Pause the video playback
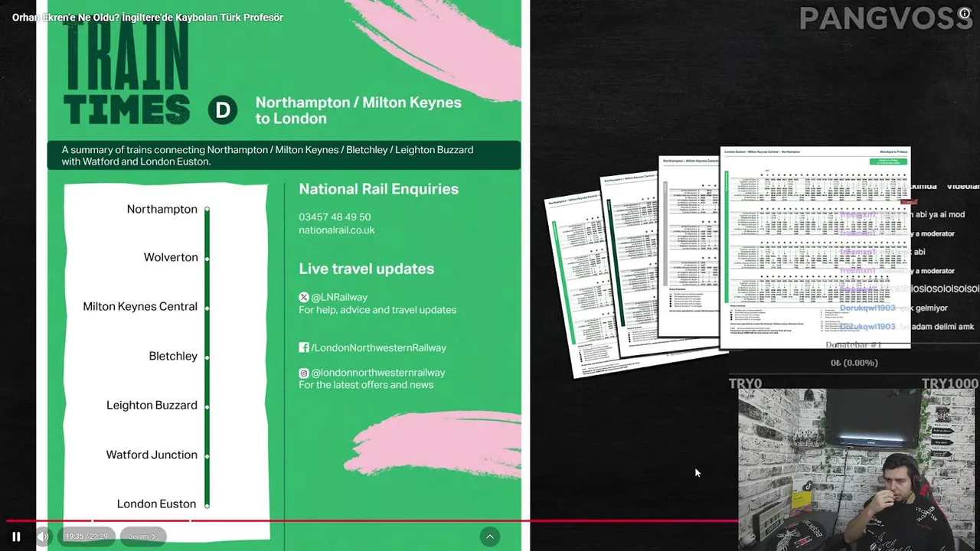The width and height of the screenshot is (980, 551). (x=16, y=536)
